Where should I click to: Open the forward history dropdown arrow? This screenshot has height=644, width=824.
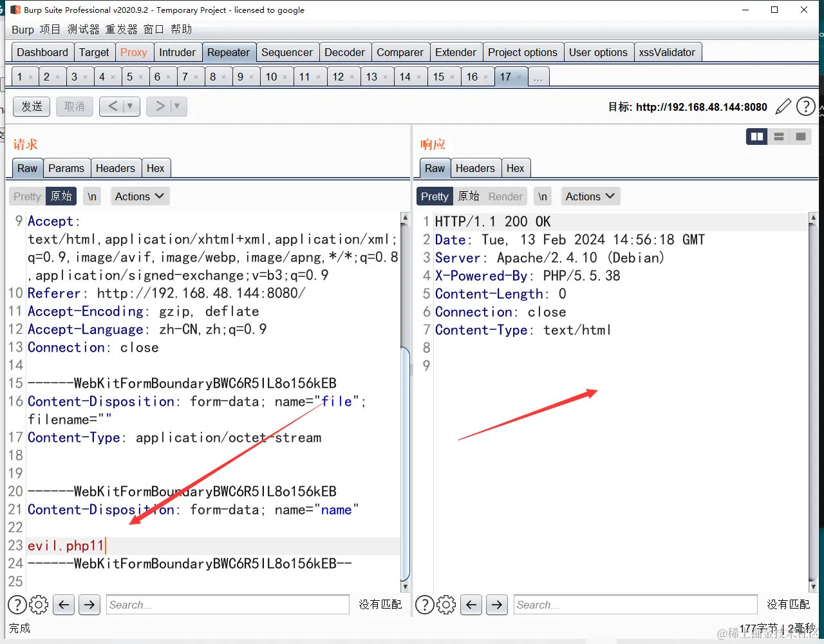(177, 106)
